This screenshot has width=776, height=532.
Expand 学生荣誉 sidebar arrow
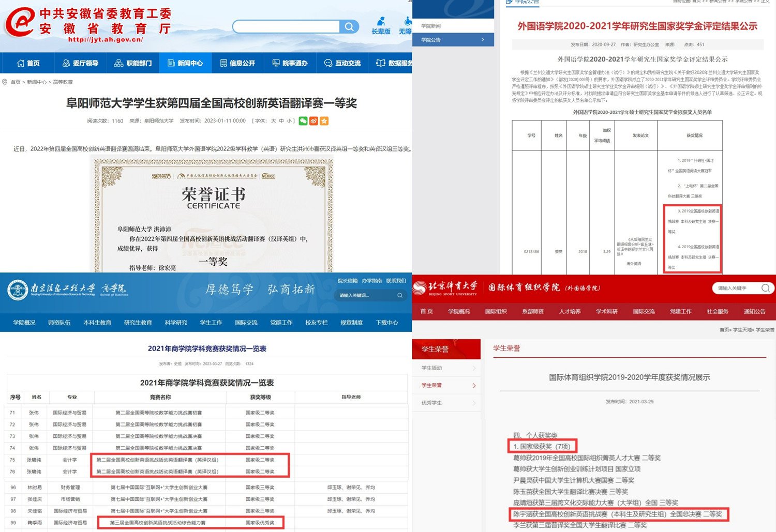click(x=474, y=386)
